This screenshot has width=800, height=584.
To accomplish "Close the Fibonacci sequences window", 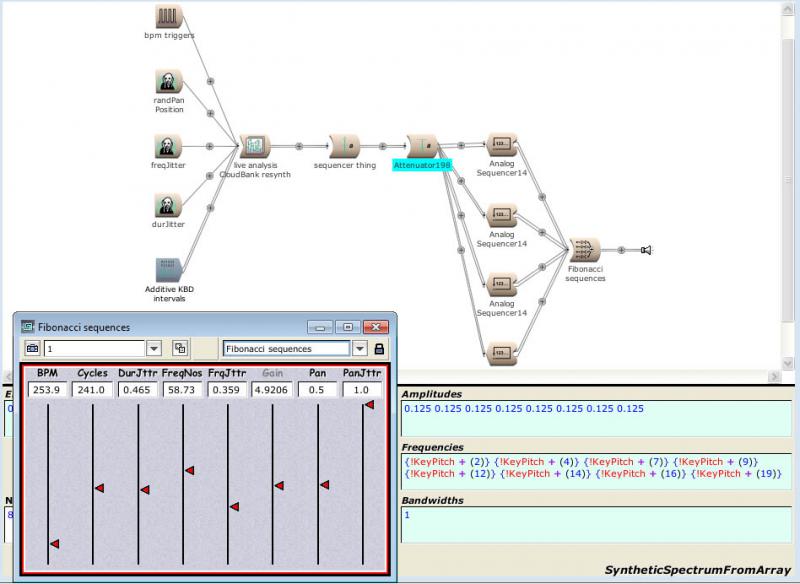I will coord(376,327).
